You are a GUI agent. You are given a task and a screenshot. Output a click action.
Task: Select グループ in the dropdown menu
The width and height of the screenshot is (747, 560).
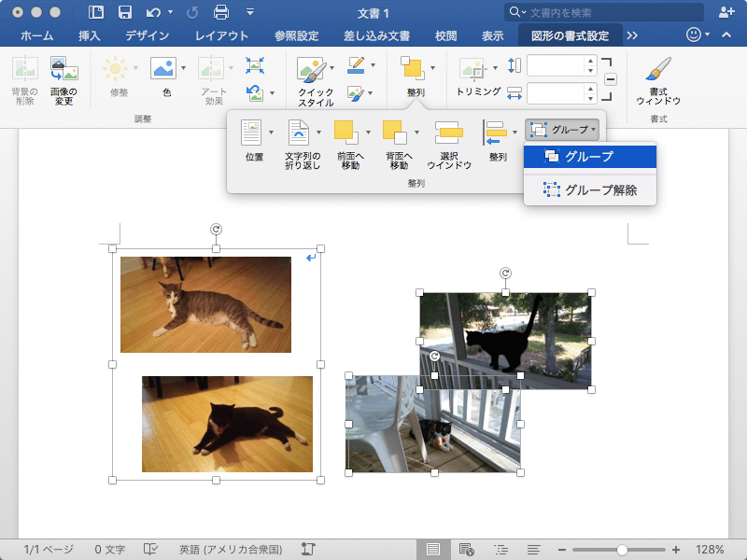590,157
